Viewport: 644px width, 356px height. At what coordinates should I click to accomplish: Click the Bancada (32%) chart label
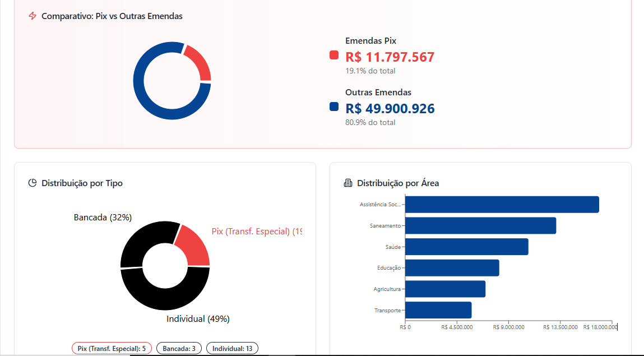point(103,217)
